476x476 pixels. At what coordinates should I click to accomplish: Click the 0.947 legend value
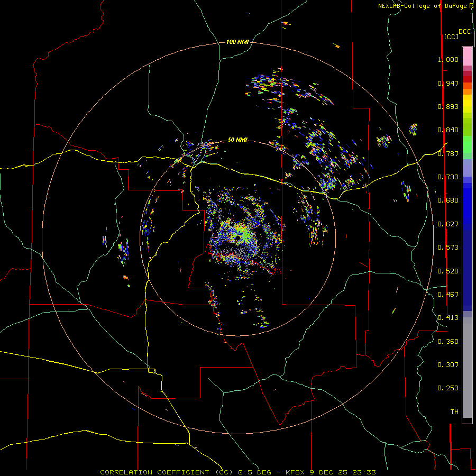point(448,83)
